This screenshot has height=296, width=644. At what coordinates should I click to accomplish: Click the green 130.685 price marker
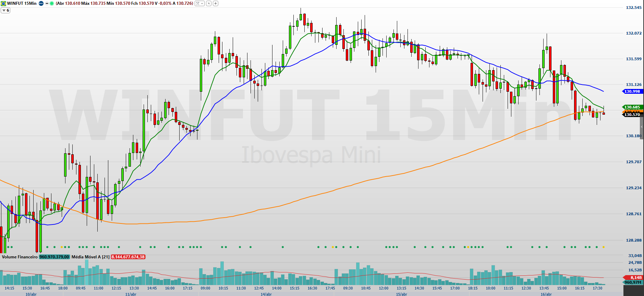pyautogui.click(x=632, y=107)
